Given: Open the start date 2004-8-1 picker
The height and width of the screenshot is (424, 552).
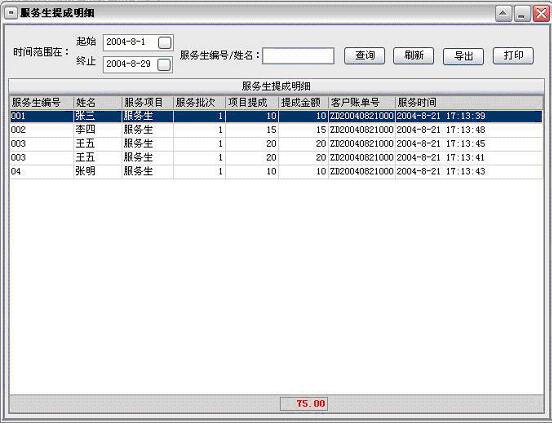Looking at the screenshot, I should click(x=164, y=43).
